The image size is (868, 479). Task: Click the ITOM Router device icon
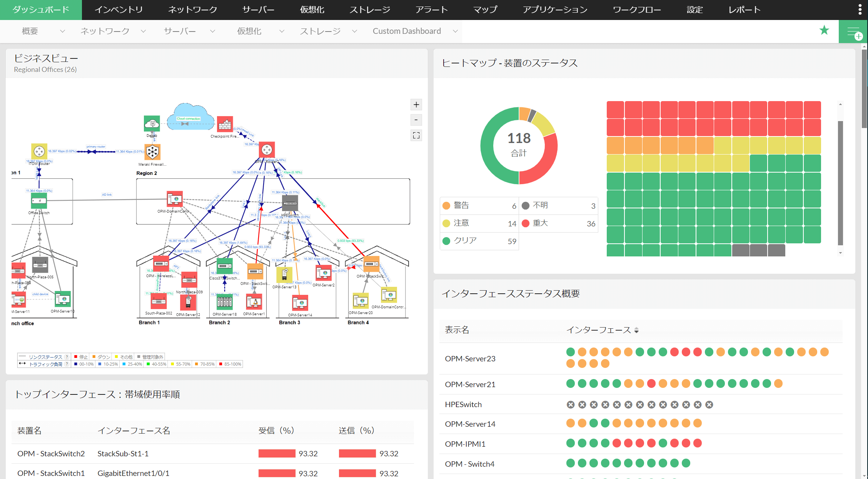39,151
